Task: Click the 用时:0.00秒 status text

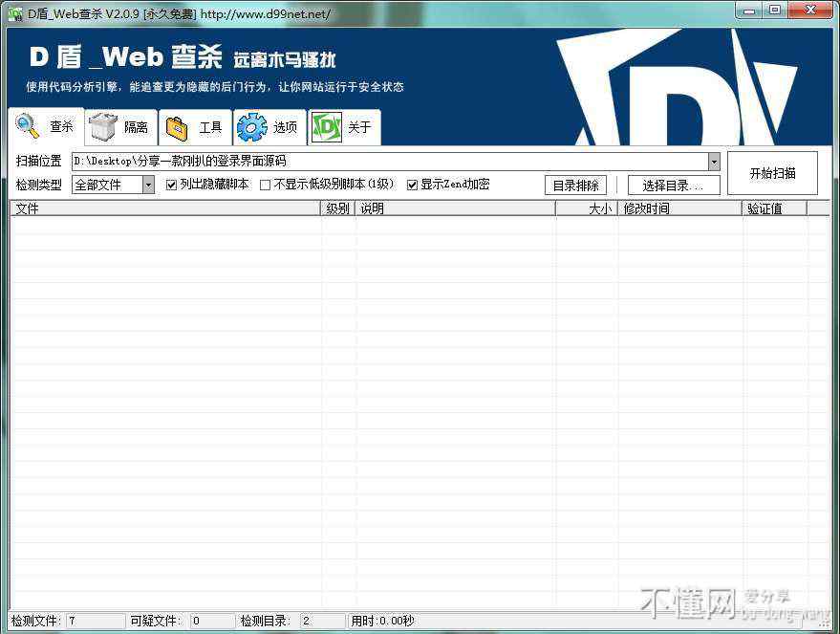Action: pyautogui.click(x=382, y=621)
